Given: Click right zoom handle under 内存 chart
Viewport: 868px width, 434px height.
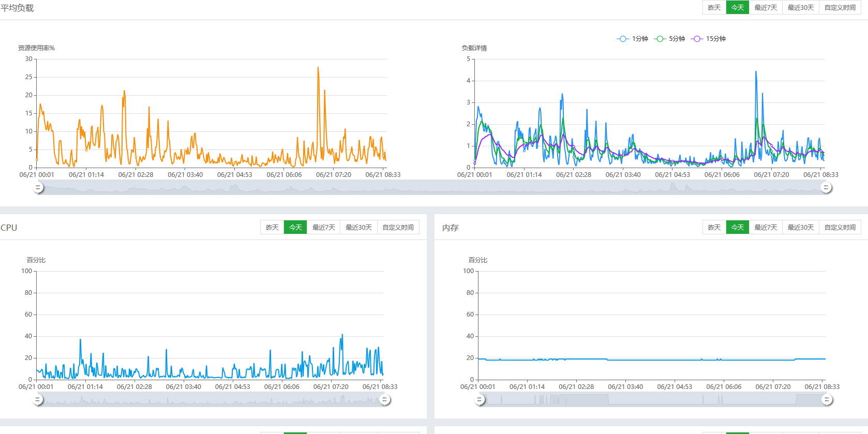Looking at the screenshot, I should tap(827, 400).
